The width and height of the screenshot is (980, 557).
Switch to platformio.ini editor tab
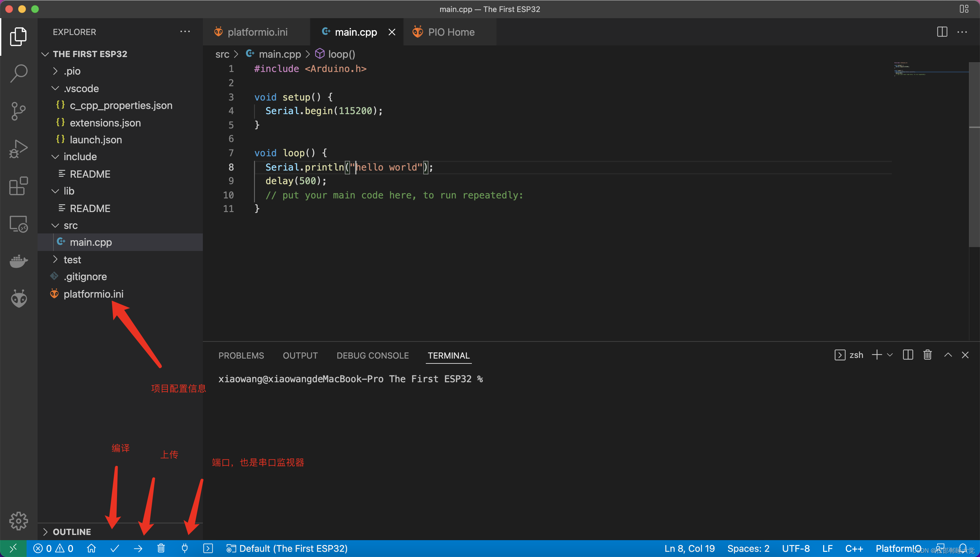point(257,32)
